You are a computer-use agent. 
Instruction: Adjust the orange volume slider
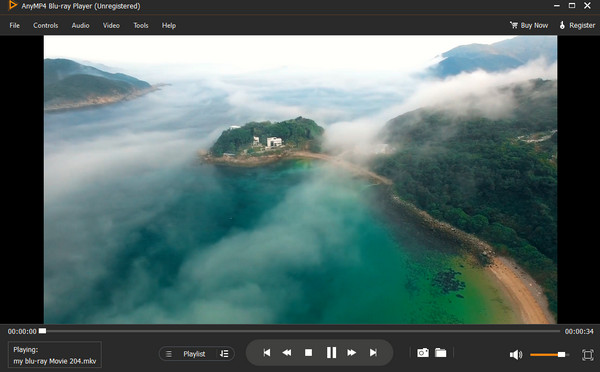pyautogui.click(x=549, y=355)
